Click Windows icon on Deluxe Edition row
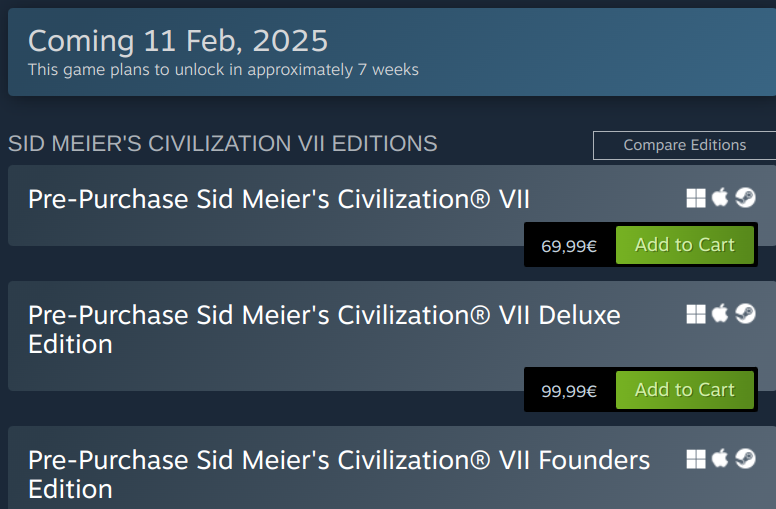Image resolution: width=776 pixels, height=509 pixels. coord(696,314)
